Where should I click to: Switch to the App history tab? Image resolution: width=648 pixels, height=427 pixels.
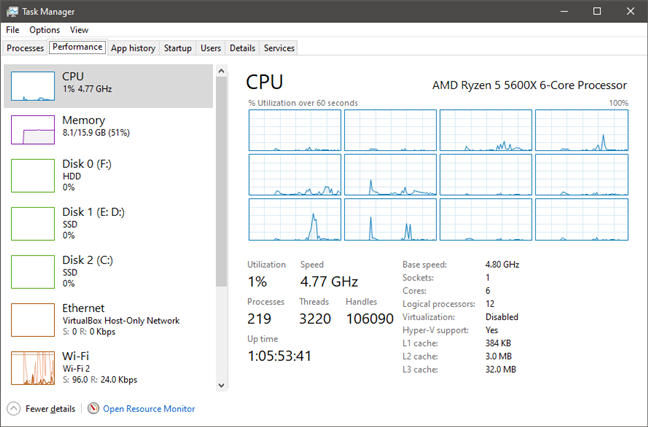[x=133, y=48]
